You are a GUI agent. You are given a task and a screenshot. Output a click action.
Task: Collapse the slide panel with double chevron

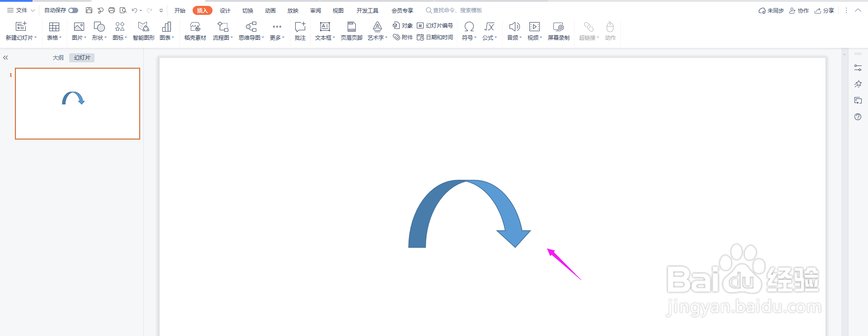(6, 57)
